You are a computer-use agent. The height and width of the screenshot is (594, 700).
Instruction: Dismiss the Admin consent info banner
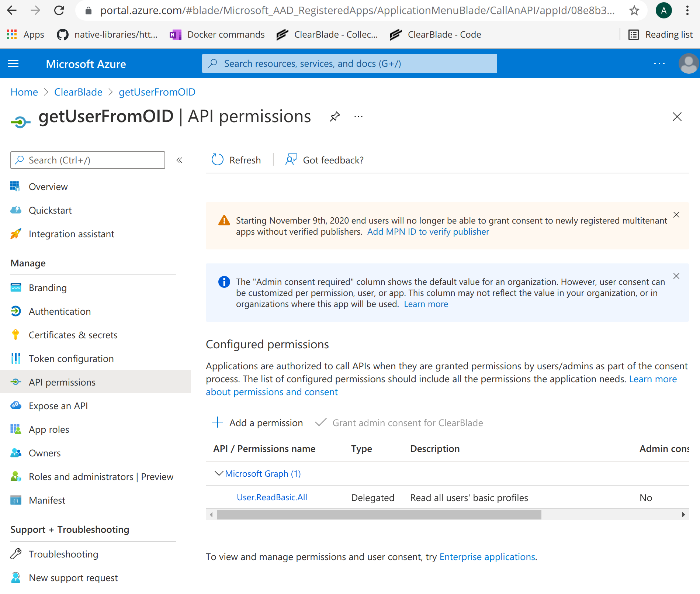click(x=676, y=276)
